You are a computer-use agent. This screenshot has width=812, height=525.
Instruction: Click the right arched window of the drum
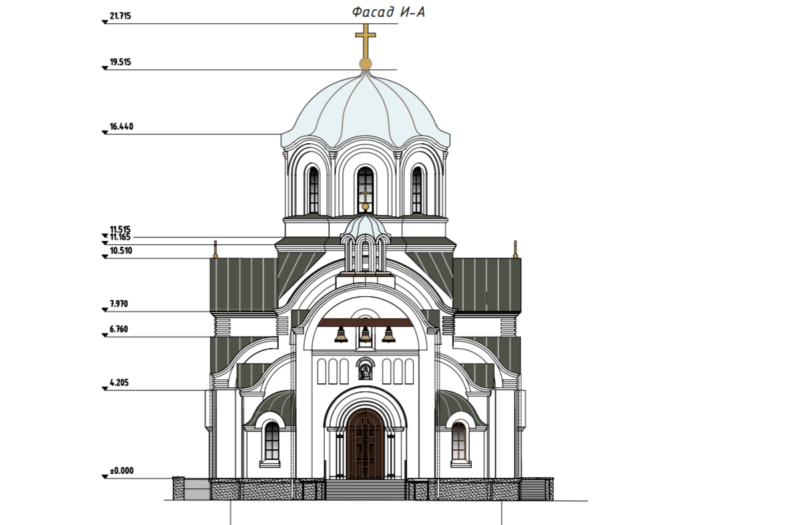(417, 190)
